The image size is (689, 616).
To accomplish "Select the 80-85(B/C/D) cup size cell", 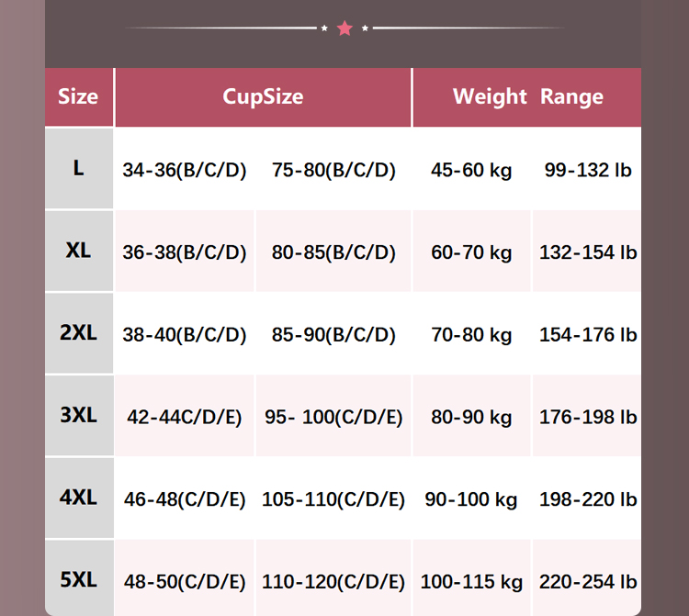I will coord(333,252).
